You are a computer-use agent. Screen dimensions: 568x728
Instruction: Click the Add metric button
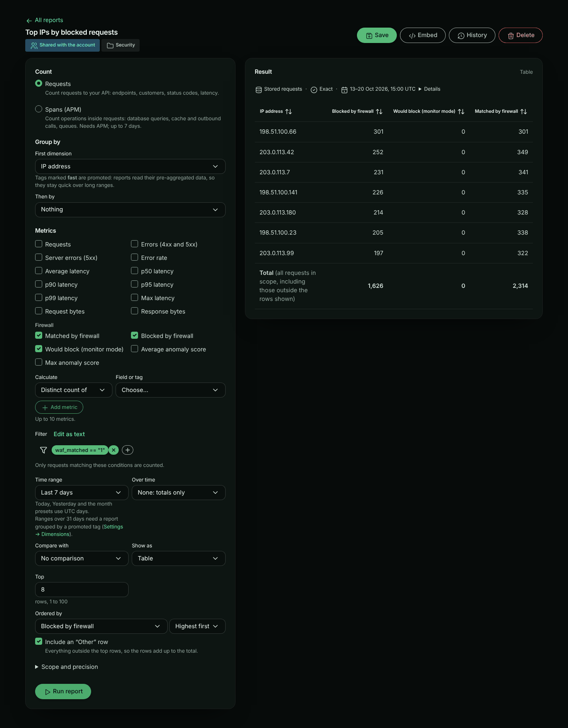click(59, 407)
